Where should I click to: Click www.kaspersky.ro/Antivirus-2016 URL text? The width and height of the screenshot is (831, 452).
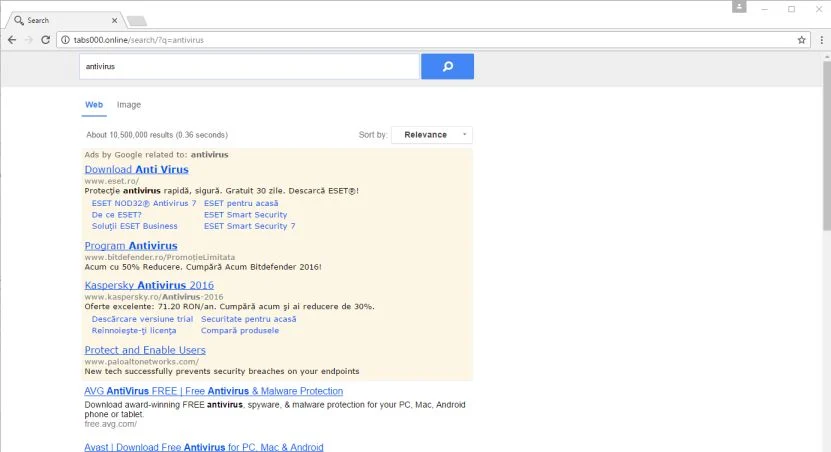click(x=154, y=297)
